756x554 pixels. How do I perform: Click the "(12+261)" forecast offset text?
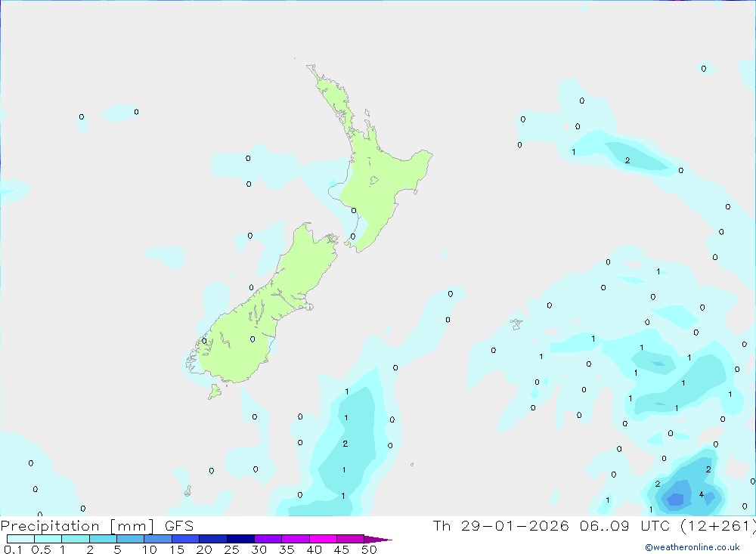718,526
